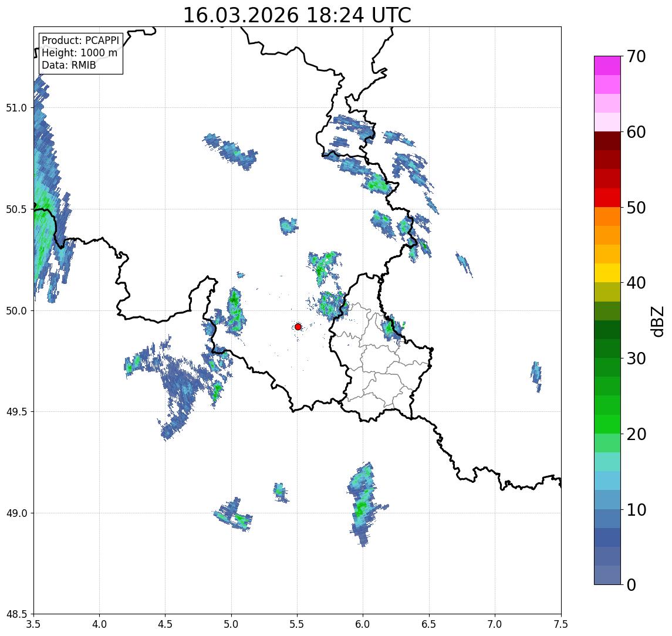Click the latitude axis label 51.0

click(x=16, y=108)
